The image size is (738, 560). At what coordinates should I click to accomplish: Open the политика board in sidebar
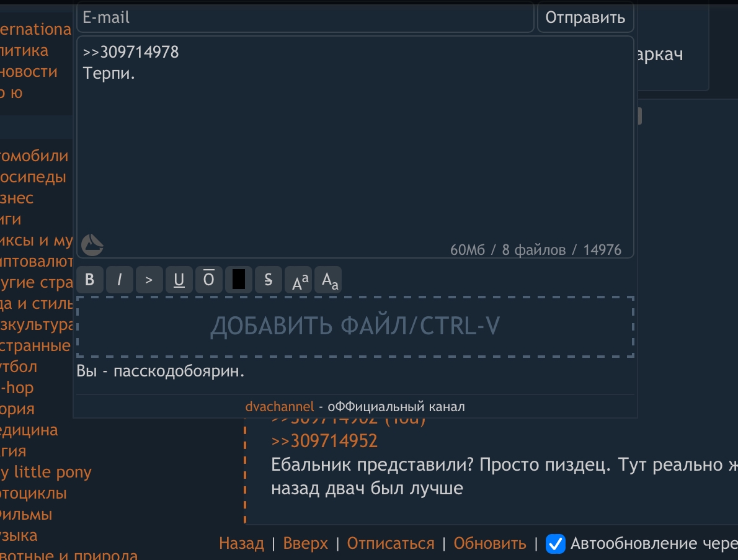pos(24,50)
